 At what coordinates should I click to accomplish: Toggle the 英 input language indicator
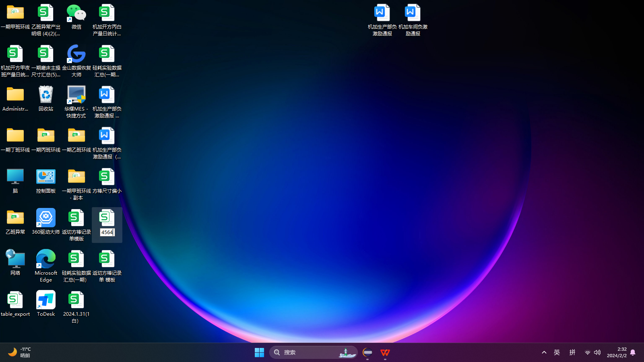click(557, 353)
